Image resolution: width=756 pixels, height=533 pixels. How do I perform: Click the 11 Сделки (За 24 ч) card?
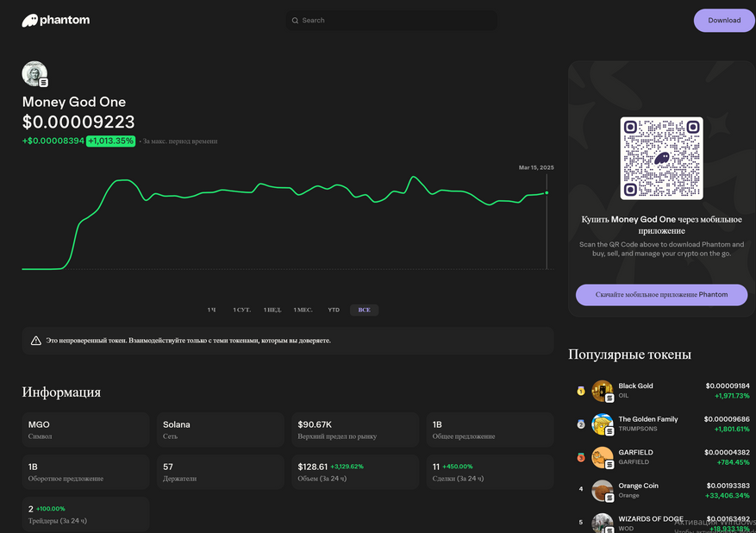point(490,473)
